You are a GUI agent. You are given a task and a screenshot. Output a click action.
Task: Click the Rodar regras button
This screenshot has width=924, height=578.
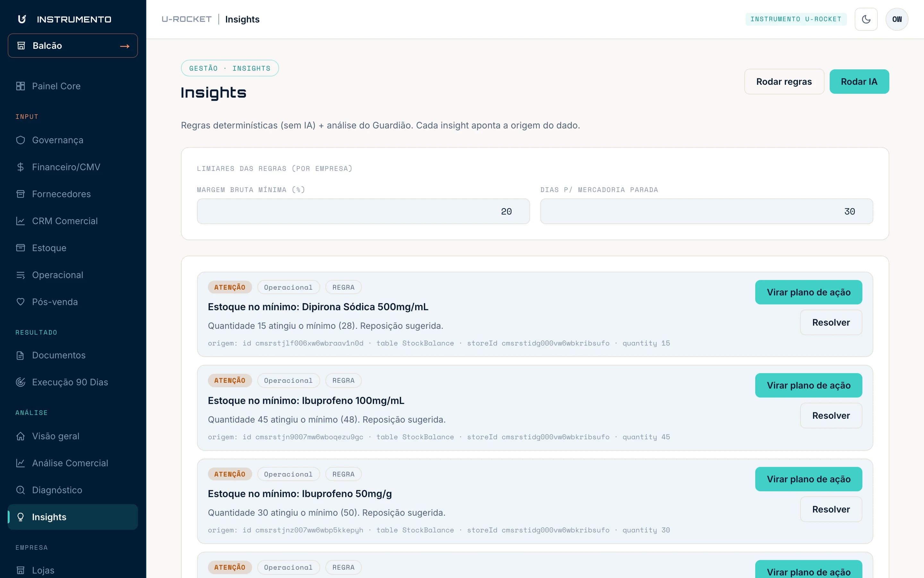click(x=784, y=82)
